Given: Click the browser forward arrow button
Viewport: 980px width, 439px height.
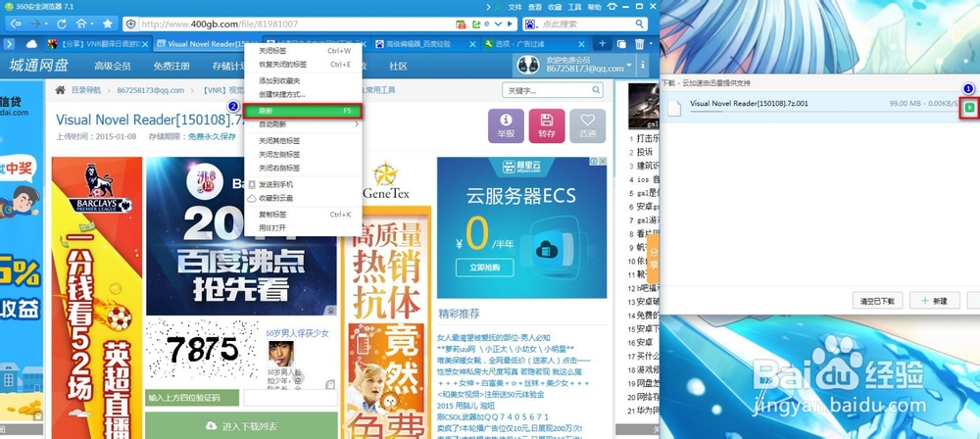Looking at the screenshot, I should pos(35,24).
